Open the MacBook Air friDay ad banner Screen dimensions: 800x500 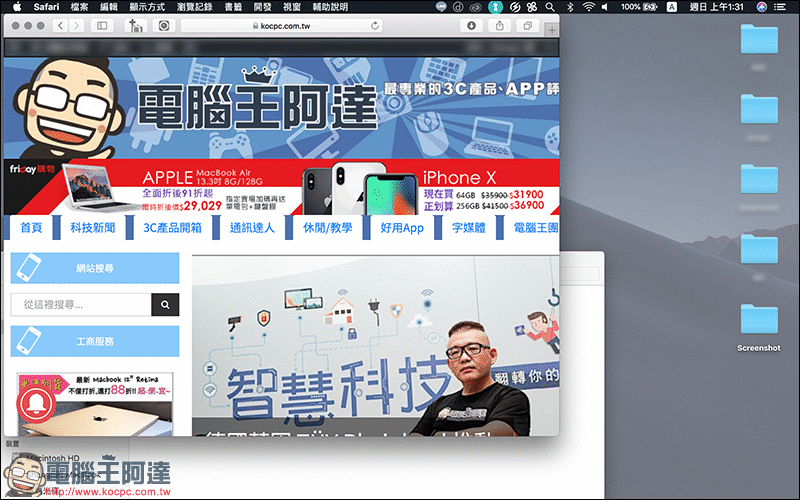[x=153, y=187]
